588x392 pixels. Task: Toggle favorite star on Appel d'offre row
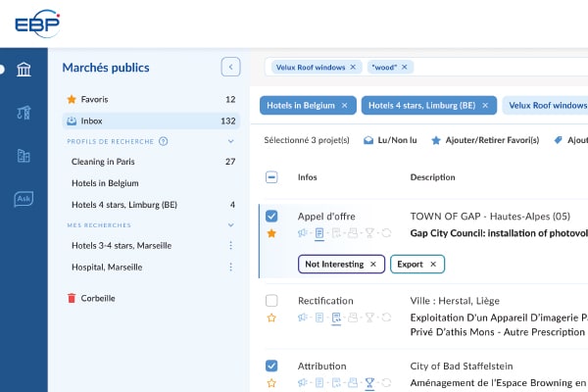coord(271,233)
